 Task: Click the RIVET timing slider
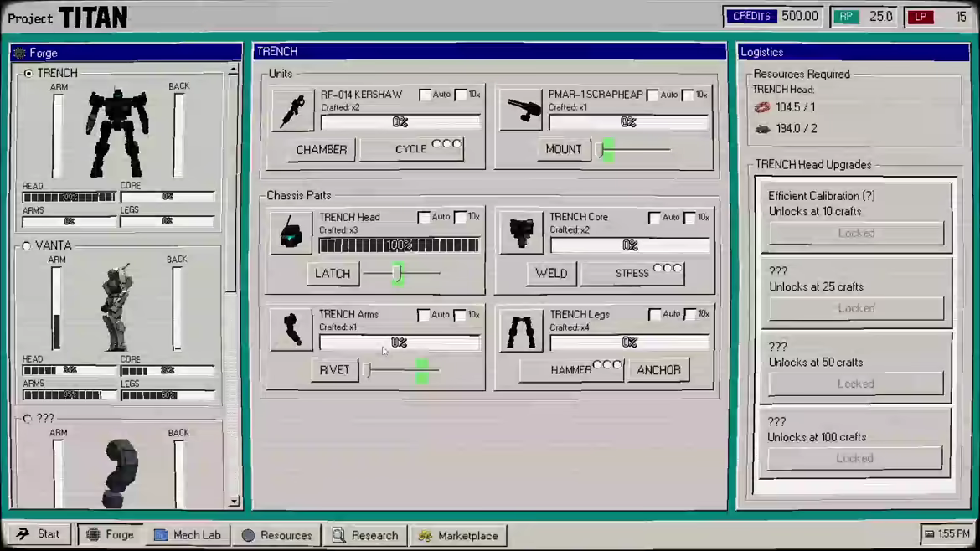pyautogui.click(x=402, y=370)
